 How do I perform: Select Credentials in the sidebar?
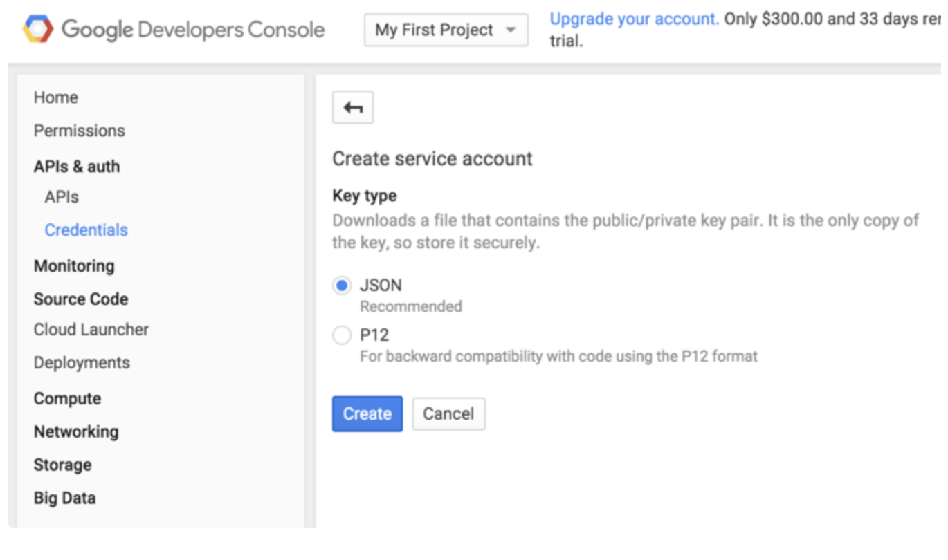(86, 230)
